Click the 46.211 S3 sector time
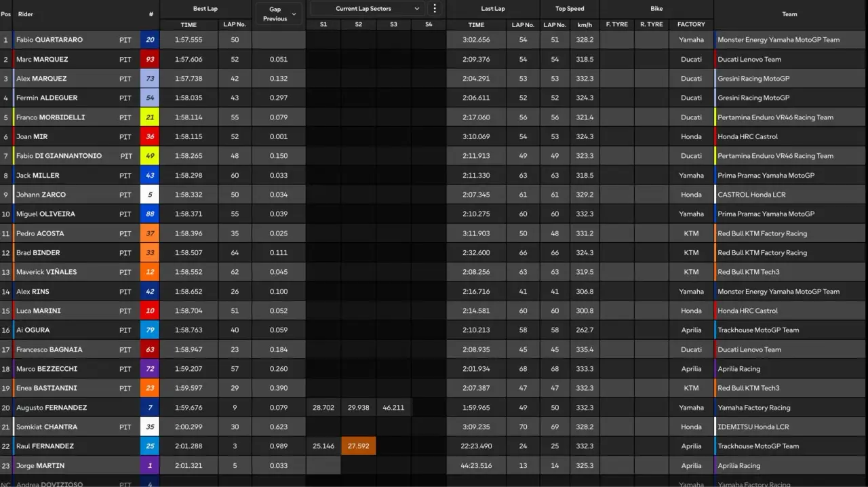This screenshot has width=868, height=487. click(393, 408)
